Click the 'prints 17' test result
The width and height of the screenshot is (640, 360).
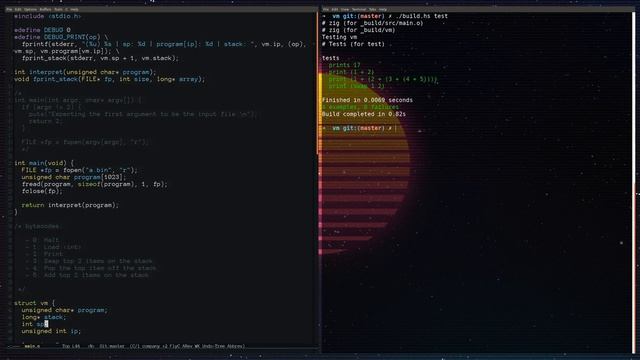coord(344,65)
